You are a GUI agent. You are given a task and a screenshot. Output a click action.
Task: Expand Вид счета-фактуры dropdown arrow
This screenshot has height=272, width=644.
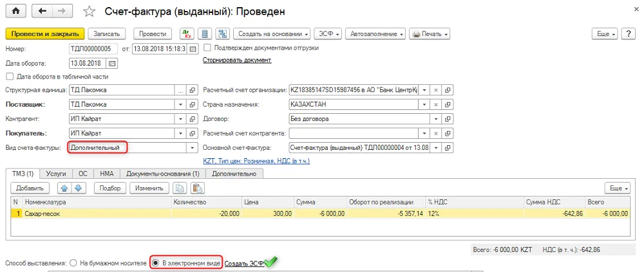click(x=192, y=148)
